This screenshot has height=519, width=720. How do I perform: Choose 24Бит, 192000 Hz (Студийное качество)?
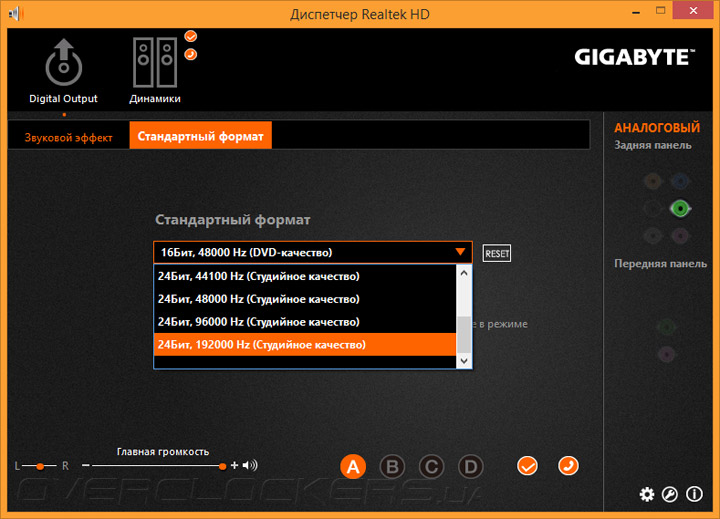click(x=305, y=344)
